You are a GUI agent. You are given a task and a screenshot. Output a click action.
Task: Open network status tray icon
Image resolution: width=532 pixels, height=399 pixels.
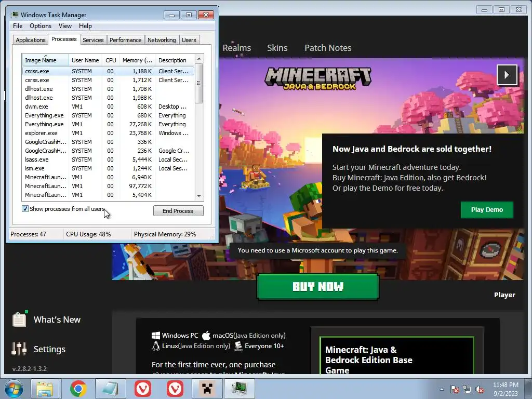pyautogui.click(x=467, y=389)
